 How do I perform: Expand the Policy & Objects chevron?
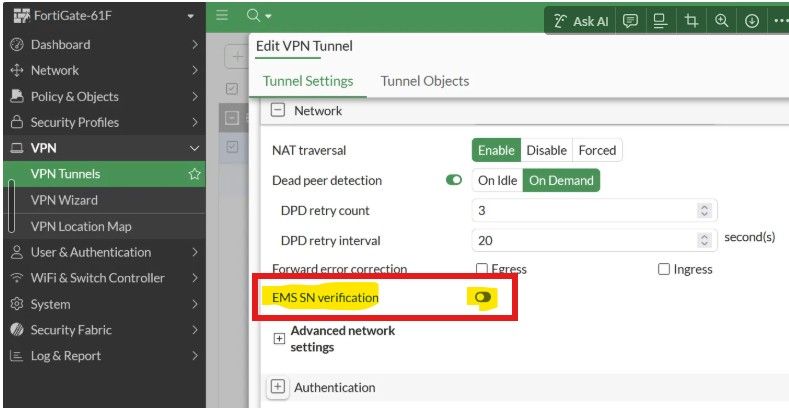click(195, 96)
